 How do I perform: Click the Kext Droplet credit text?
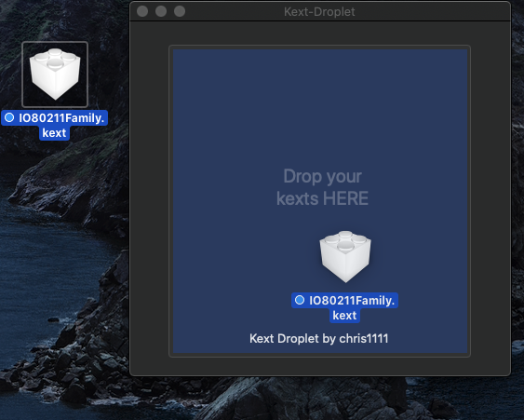pyautogui.click(x=284, y=338)
